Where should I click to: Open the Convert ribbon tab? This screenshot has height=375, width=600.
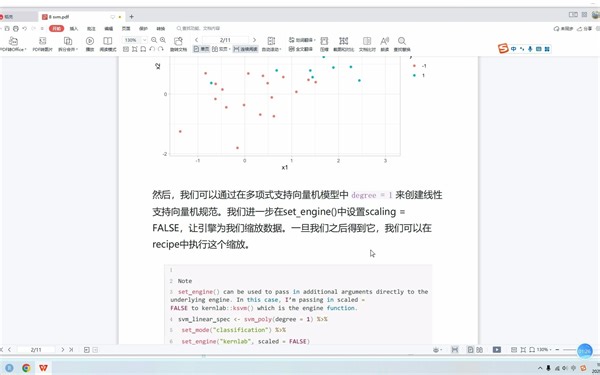(x=161, y=29)
